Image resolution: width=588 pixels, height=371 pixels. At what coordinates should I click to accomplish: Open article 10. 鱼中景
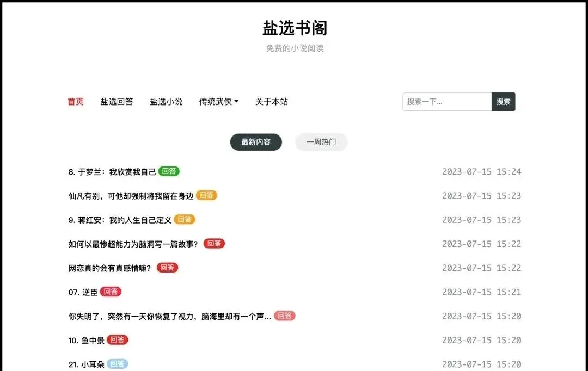(86, 341)
